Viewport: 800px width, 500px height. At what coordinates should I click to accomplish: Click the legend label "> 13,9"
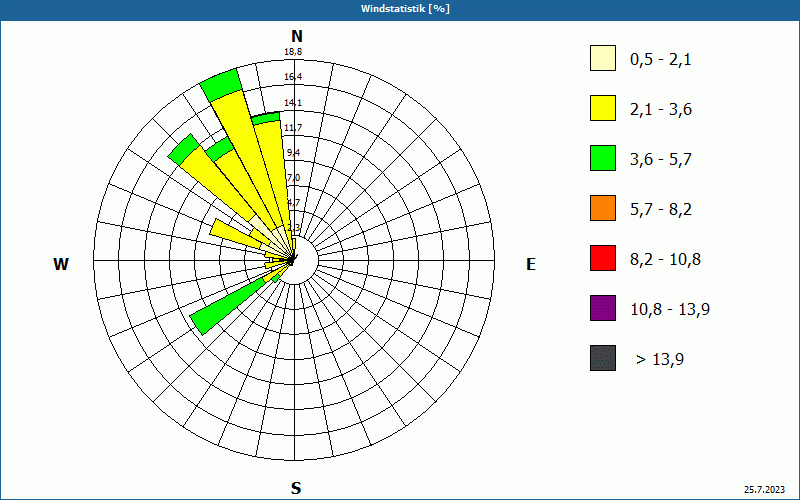660,360
